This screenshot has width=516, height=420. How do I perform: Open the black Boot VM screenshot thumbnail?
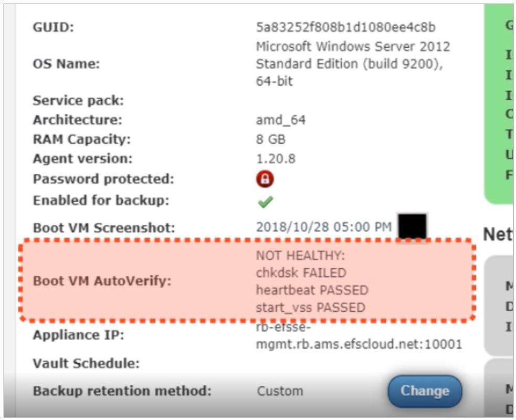413,226
